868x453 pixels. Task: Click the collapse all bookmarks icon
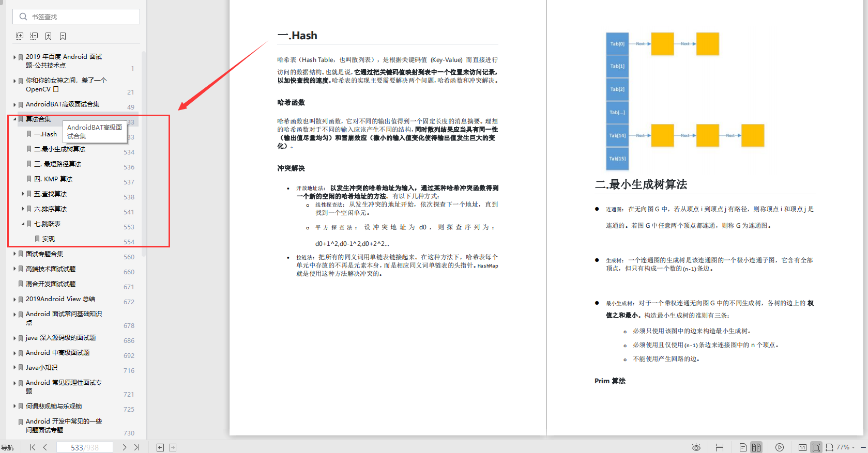34,36
